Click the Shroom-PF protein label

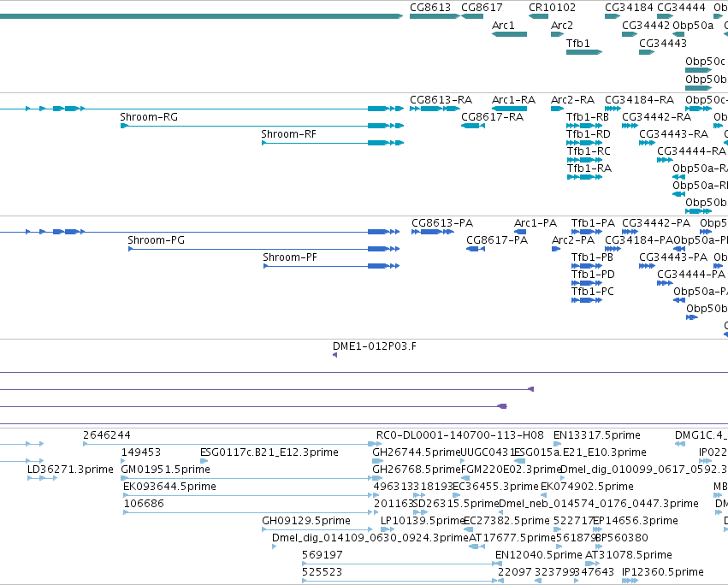[290, 257]
